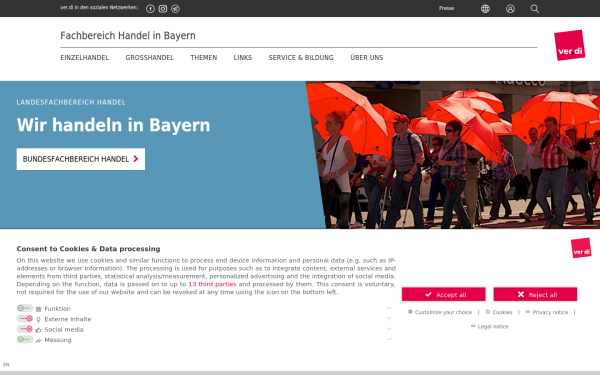This screenshot has height=375, width=600.
Task: Open language selection globe icon
Action: click(485, 9)
